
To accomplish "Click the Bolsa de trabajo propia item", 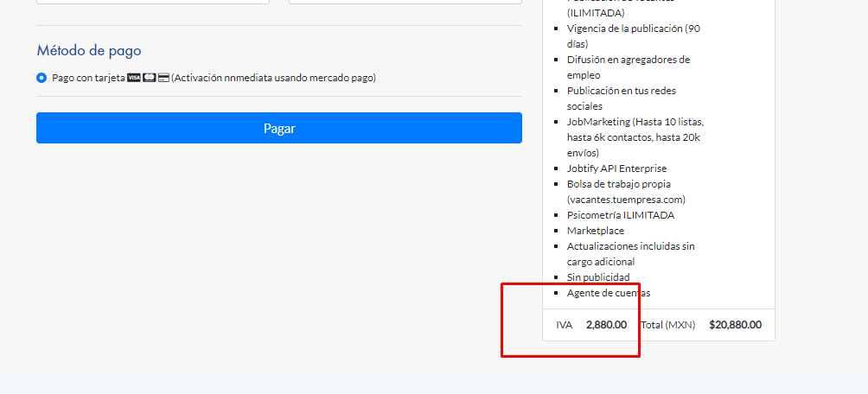I will point(626,192).
